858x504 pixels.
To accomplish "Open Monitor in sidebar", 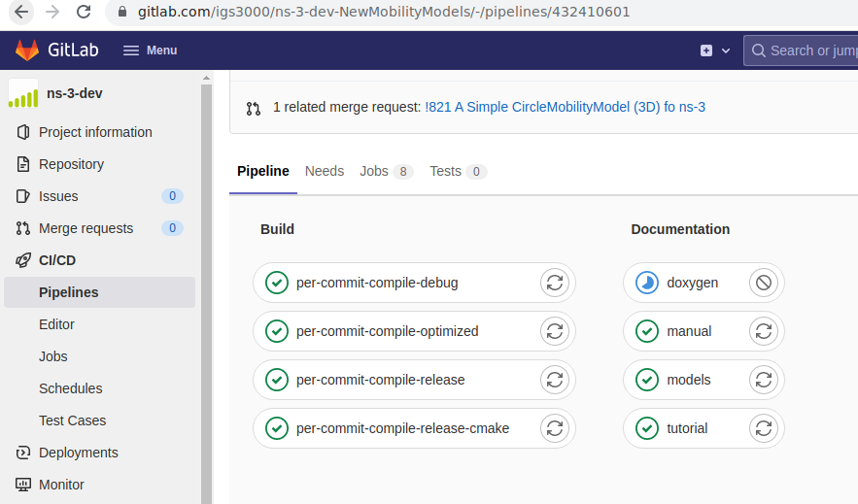I will click(x=61, y=485).
